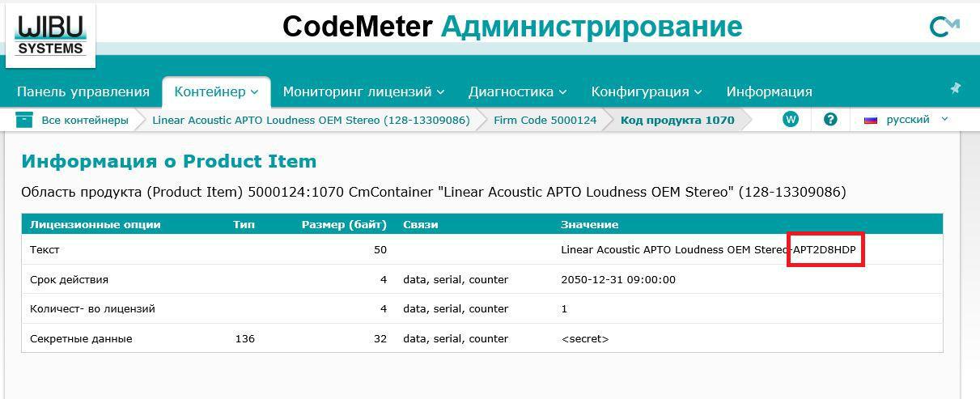Select the Секретные данные row label

[81, 338]
